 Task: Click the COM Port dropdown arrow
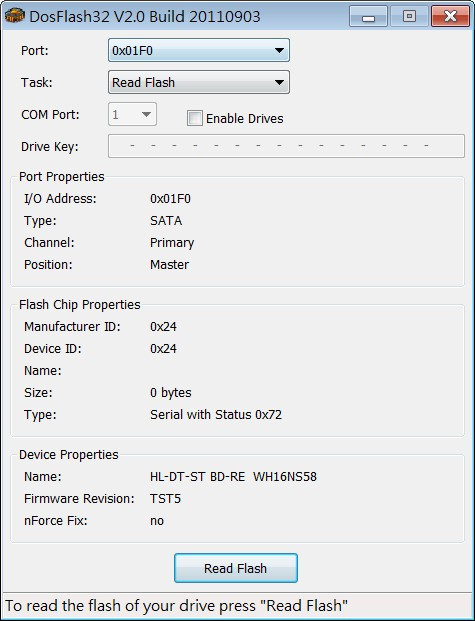pyautogui.click(x=146, y=115)
